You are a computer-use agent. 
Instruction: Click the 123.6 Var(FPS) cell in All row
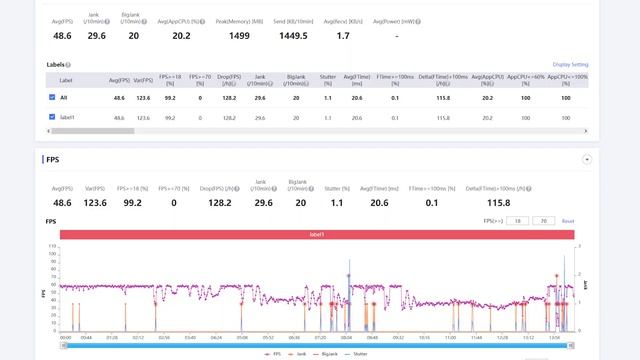143,98
